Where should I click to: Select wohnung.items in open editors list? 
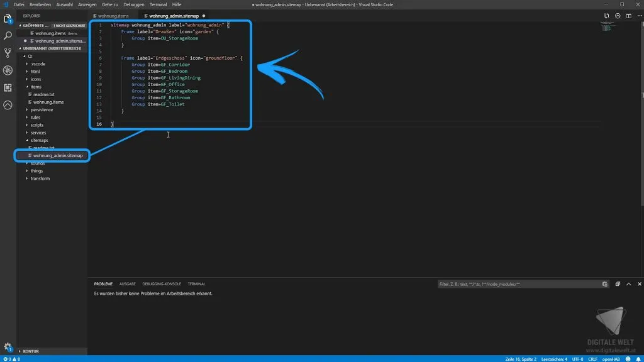tap(50, 33)
